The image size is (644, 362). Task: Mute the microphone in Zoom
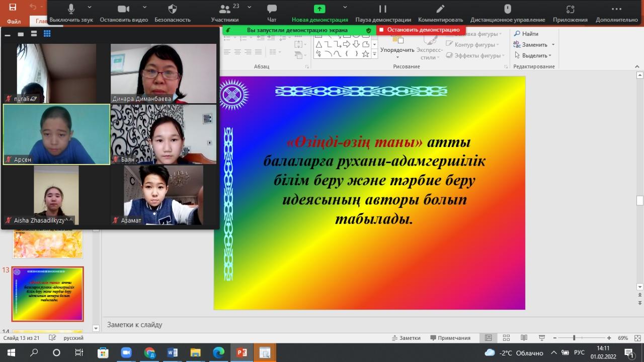coord(71,13)
